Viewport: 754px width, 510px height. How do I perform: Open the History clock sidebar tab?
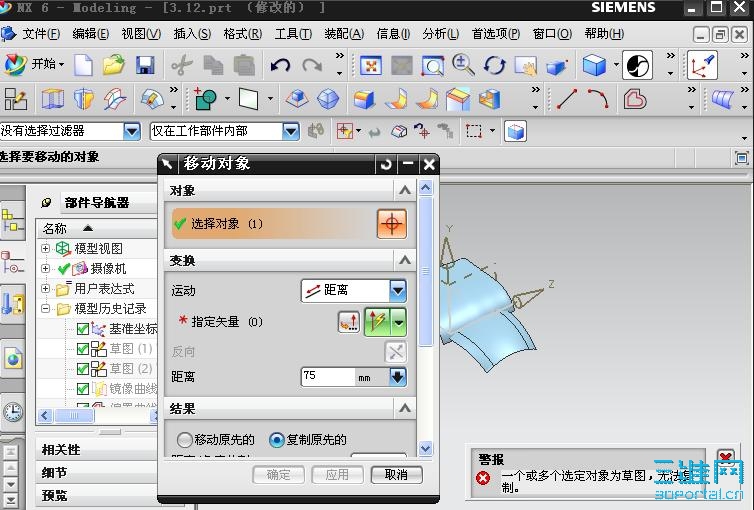click(x=13, y=412)
